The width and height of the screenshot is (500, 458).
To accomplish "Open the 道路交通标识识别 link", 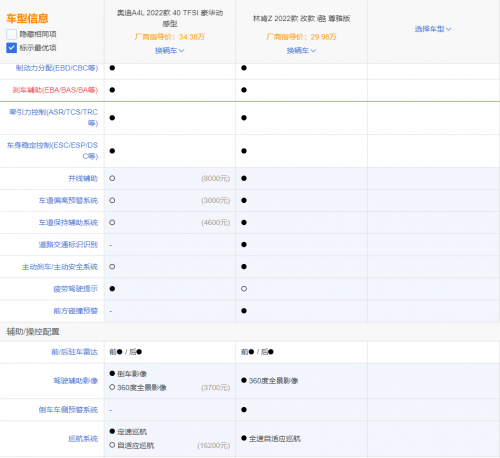I will [x=68, y=244].
